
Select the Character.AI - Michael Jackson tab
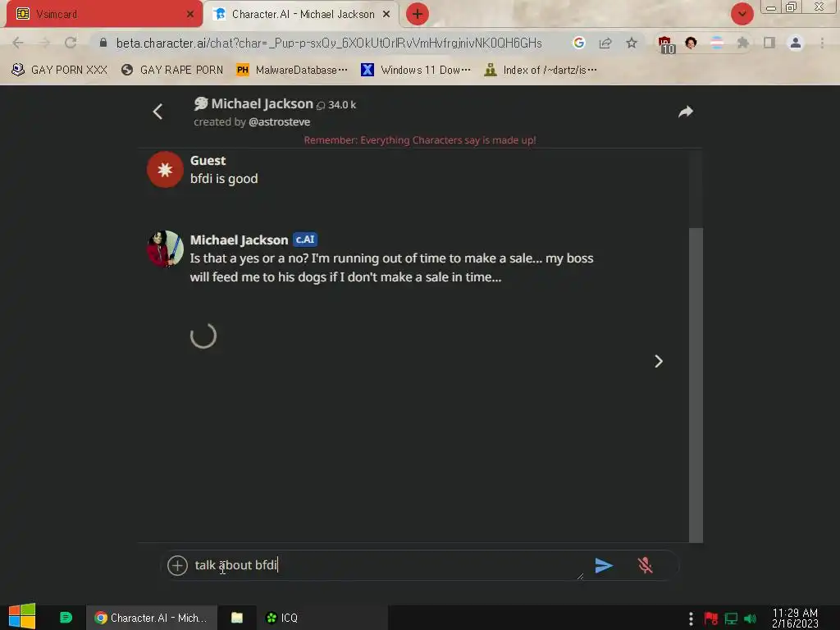[303, 14]
